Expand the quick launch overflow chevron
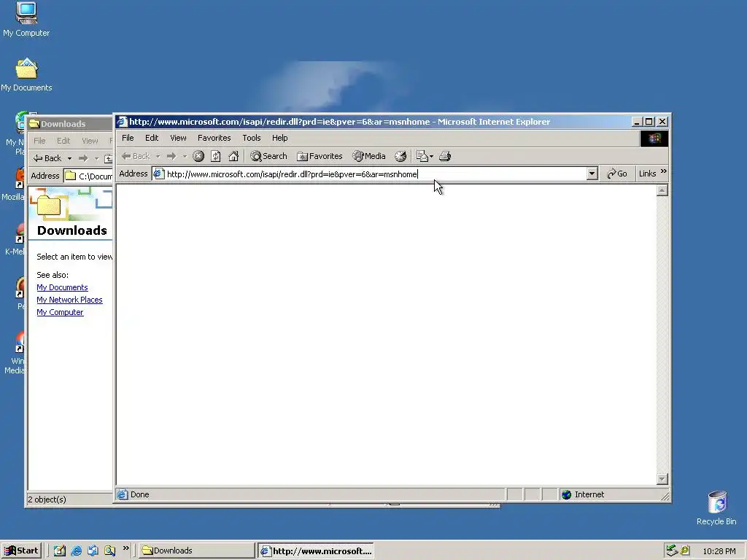This screenshot has width=747, height=560. click(x=125, y=548)
